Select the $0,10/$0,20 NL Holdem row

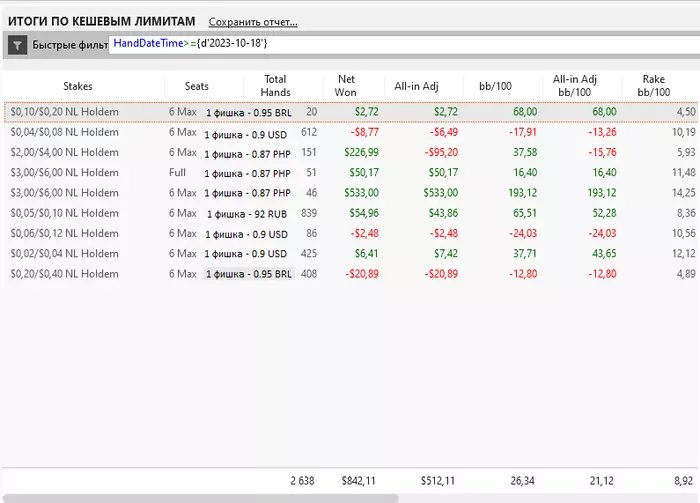coord(352,112)
